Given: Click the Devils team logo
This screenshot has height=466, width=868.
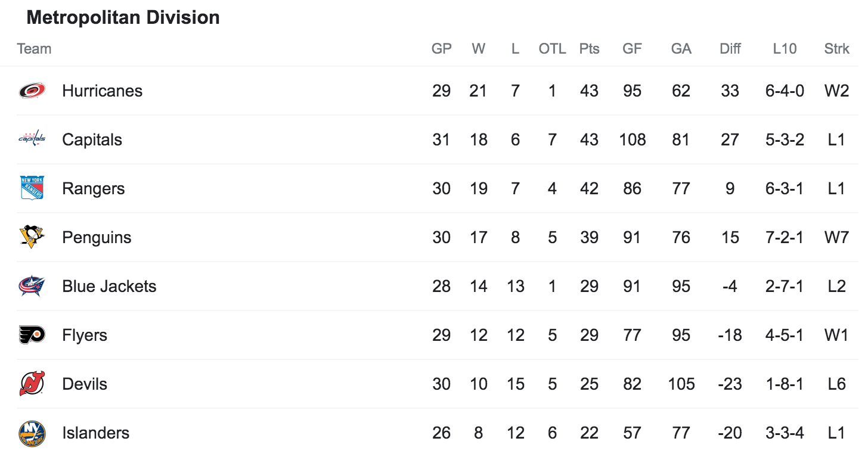Looking at the screenshot, I should [x=32, y=384].
